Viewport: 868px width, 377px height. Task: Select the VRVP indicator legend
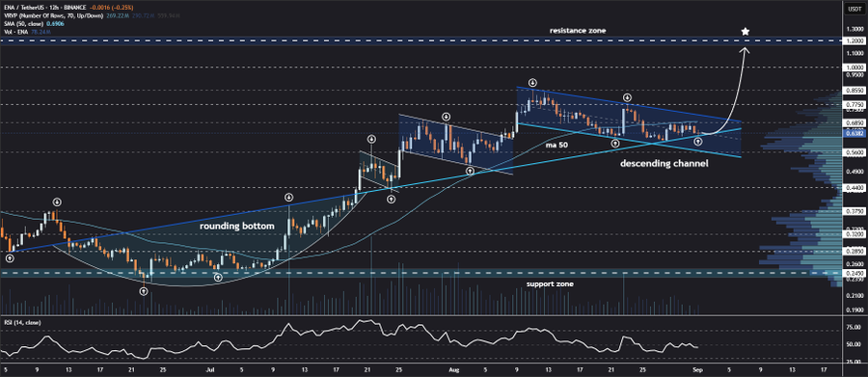click(x=47, y=17)
